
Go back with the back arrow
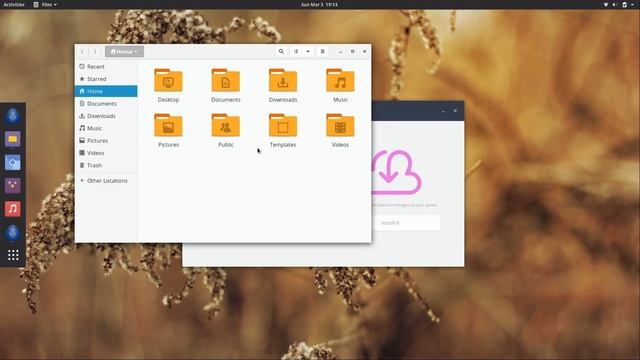pos(82,51)
